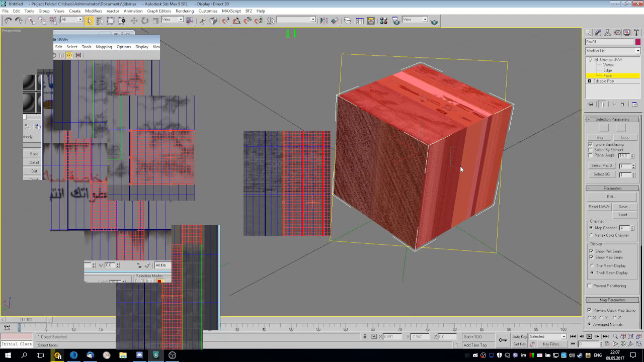This screenshot has height=362, width=644.
Task: Open the Layer Manager icon
Action: (347, 21)
